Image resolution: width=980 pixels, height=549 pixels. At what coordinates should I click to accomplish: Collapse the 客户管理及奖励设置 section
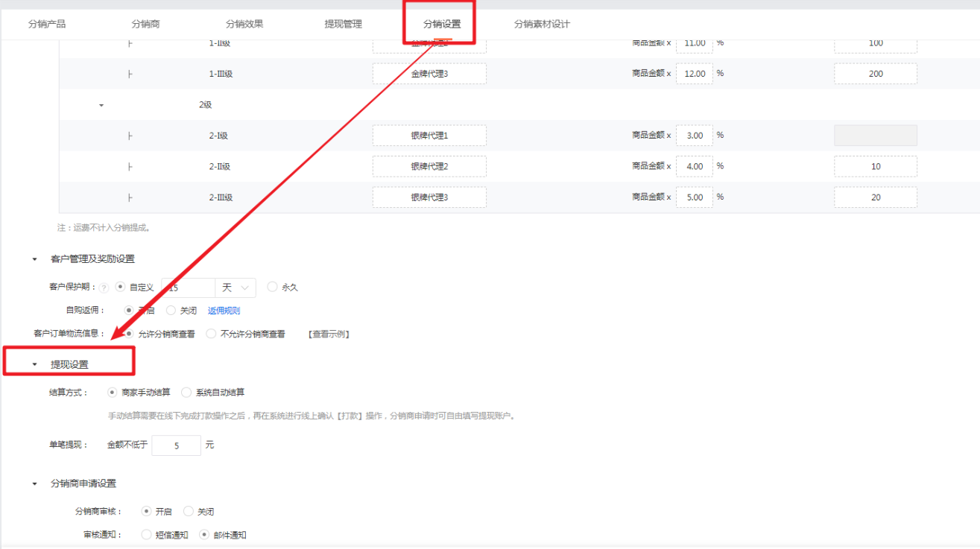[34, 259]
